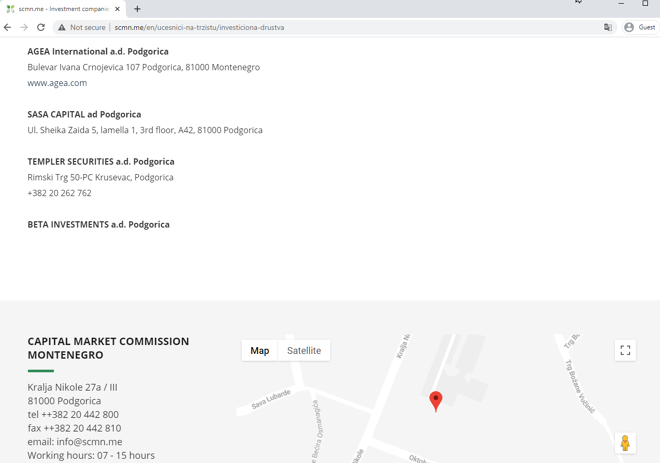Select AGEA International a.d. Podgorica heading
Image resolution: width=660 pixels, height=463 pixels.
(98, 51)
